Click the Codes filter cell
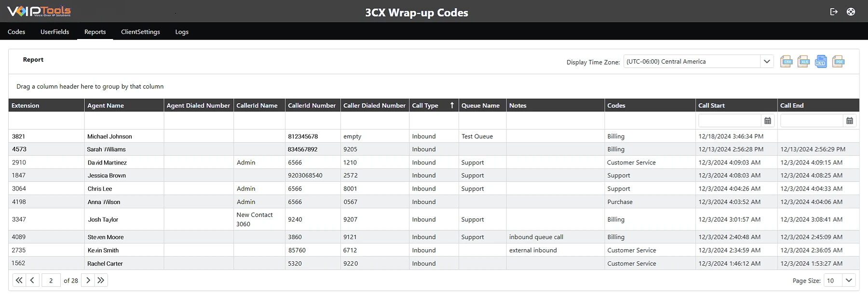This screenshot has width=868, height=298. pyautogui.click(x=651, y=121)
